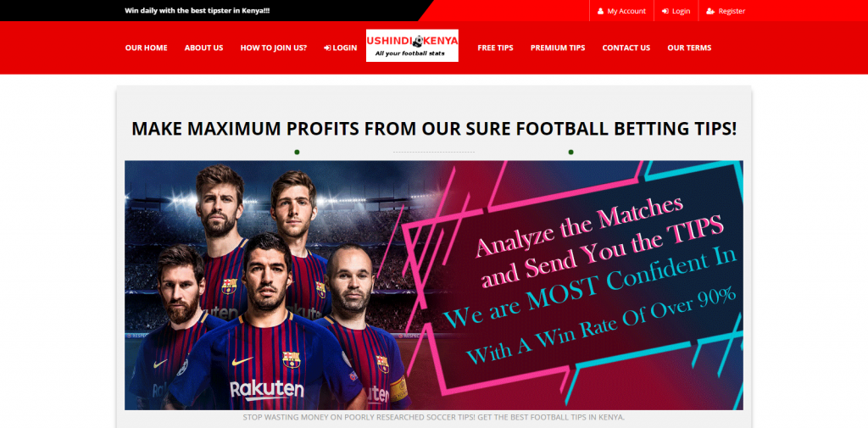Go to the ABOUT US page
Image resolution: width=868 pixels, height=428 pixels.
click(203, 47)
